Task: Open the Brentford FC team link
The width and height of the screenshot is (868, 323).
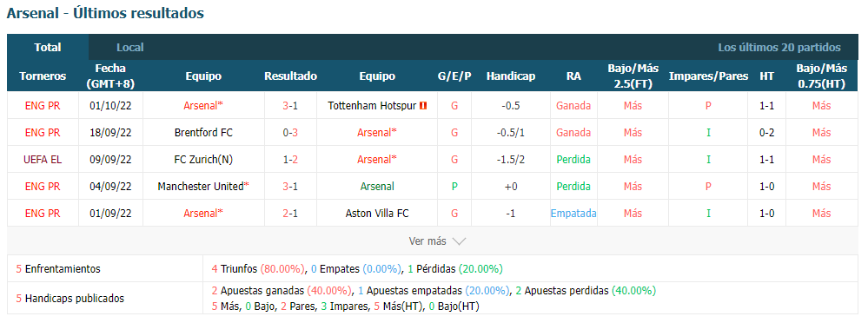Action: click(x=203, y=133)
